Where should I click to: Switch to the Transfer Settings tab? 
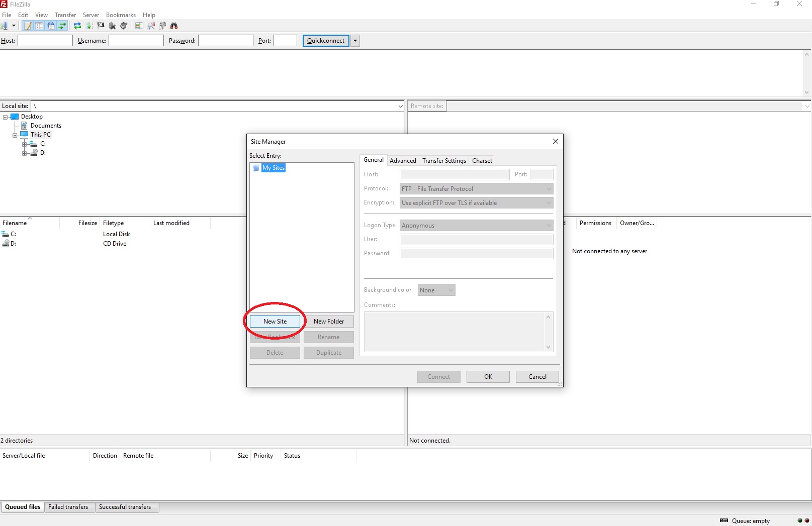point(444,161)
